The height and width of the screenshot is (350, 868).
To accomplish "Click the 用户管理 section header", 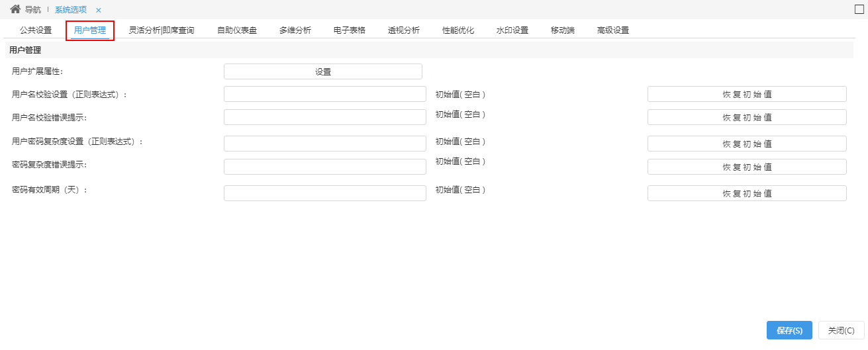I will (25, 50).
